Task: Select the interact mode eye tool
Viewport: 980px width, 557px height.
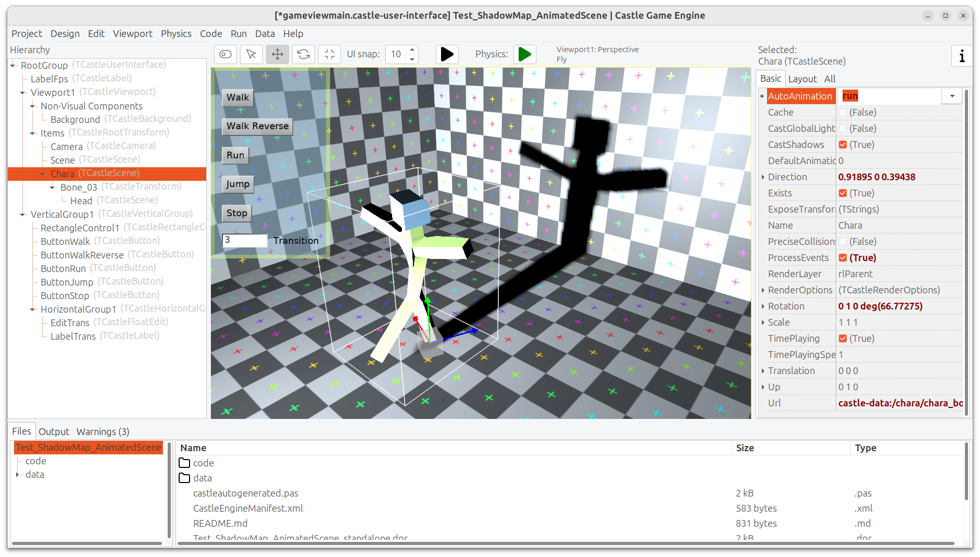Action: (225, 54)
